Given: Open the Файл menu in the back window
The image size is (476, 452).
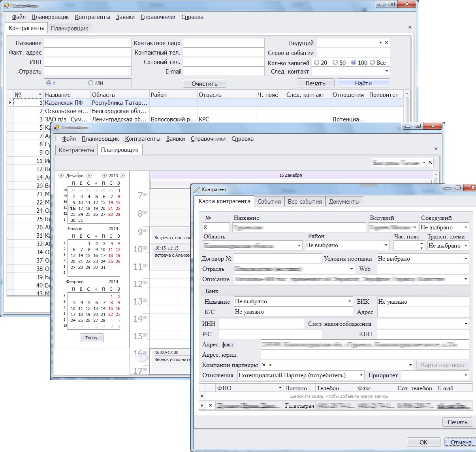Looking at the screenshot, I should pos(19,17).
